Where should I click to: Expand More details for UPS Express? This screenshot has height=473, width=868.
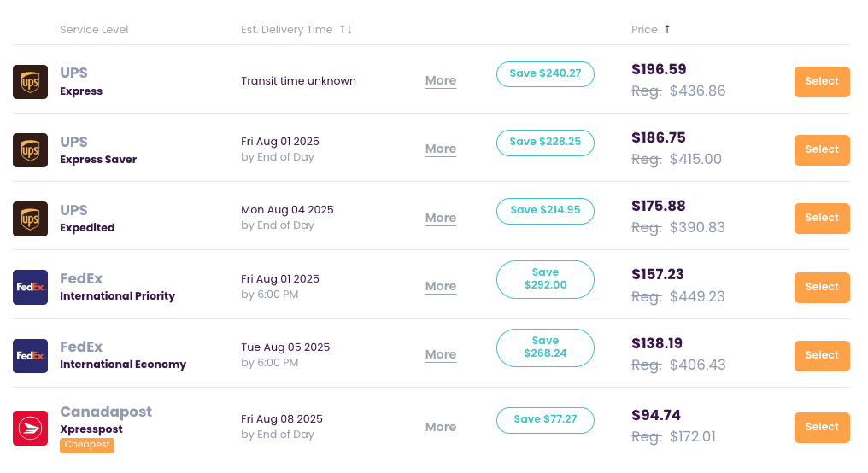[441, 81]
